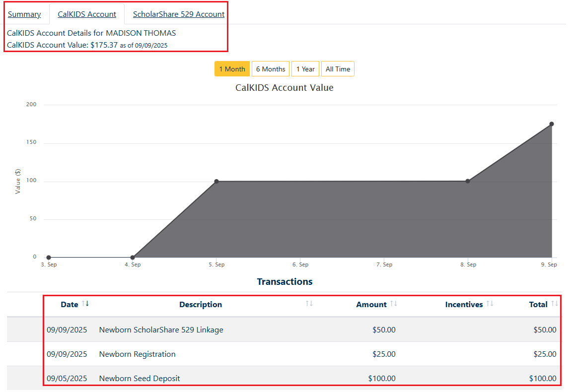The height and width of the screenshot is (392, 571).
Task: Switch chart range to 6 Months
Action: [271, 69]
